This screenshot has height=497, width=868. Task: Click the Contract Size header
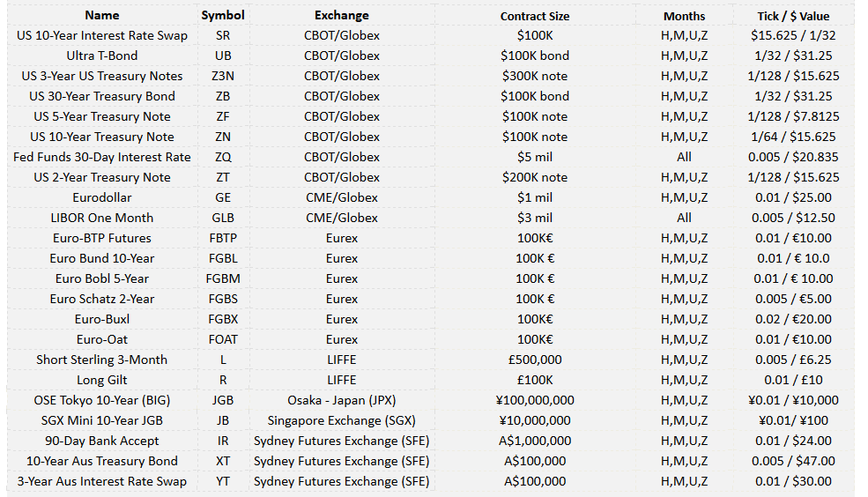535,16
